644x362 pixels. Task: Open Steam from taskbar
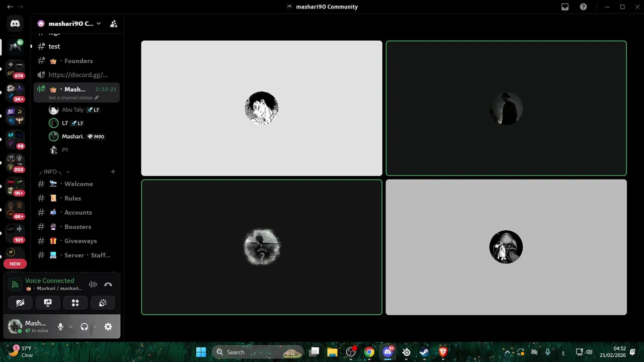[x=424, y=352]
